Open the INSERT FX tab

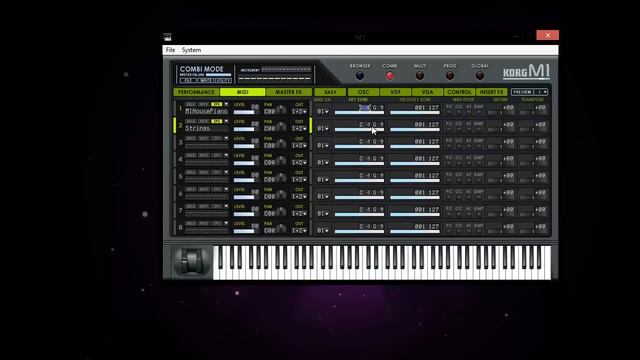point(491,92)
